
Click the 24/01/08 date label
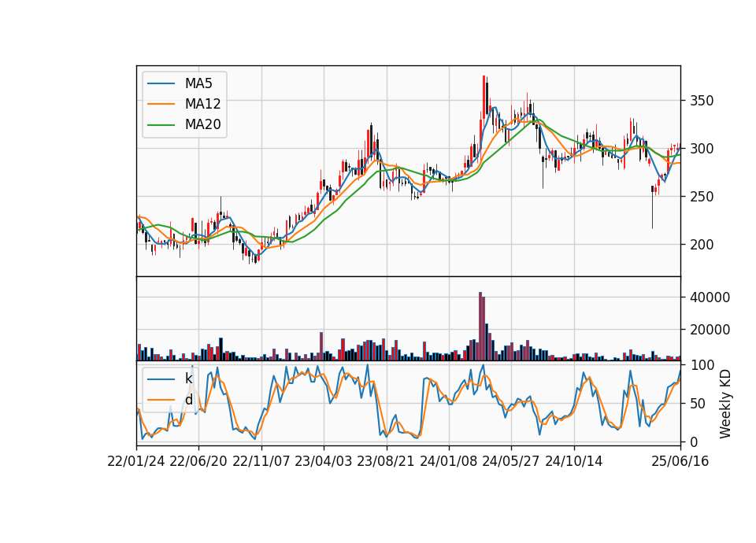[x=448, y=461]
